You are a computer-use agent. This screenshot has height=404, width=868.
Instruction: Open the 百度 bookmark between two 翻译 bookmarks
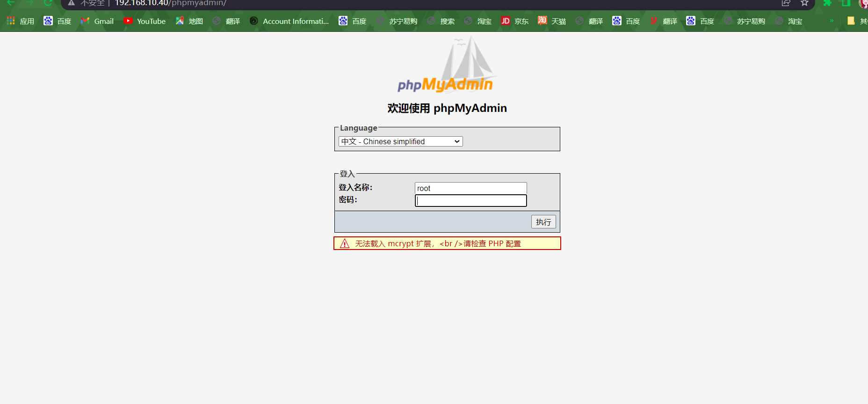coord(626,21)
